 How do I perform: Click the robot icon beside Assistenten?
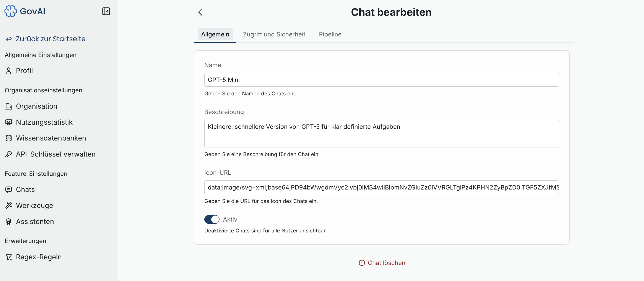[x=9, y=221]
